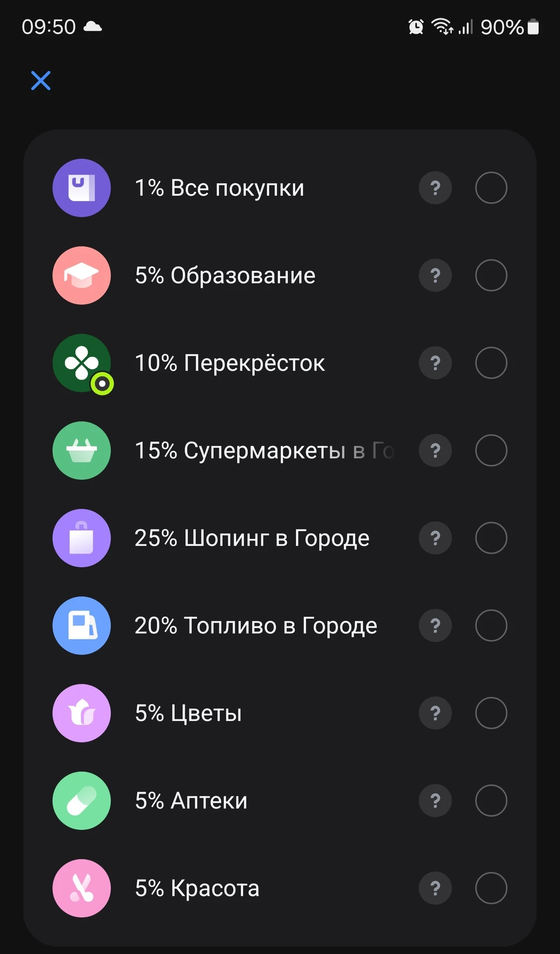Tap the pill Аптеки category icon
560x954 pixels.
[81, 801]
